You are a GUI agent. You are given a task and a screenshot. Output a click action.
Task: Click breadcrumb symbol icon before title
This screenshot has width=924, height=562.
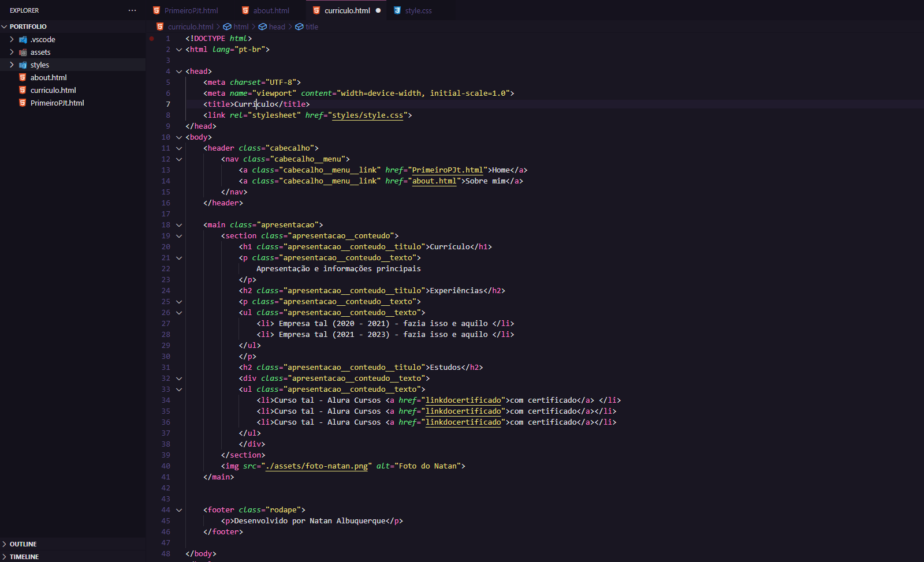pyautogui.click(x=299, y=27)
